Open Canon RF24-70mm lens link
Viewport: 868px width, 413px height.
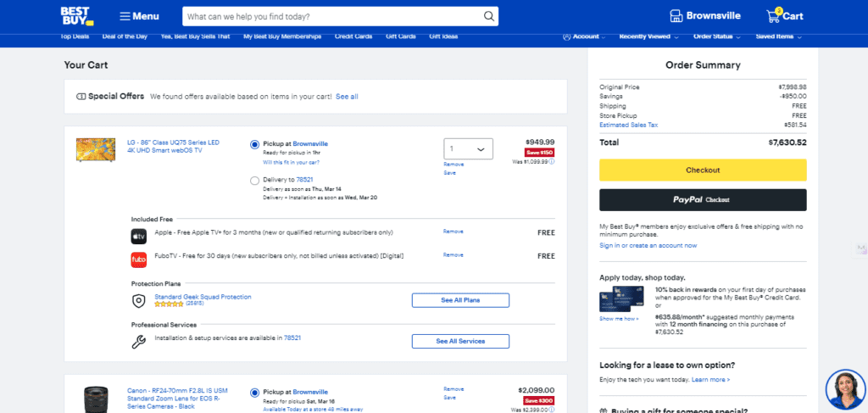177,398
